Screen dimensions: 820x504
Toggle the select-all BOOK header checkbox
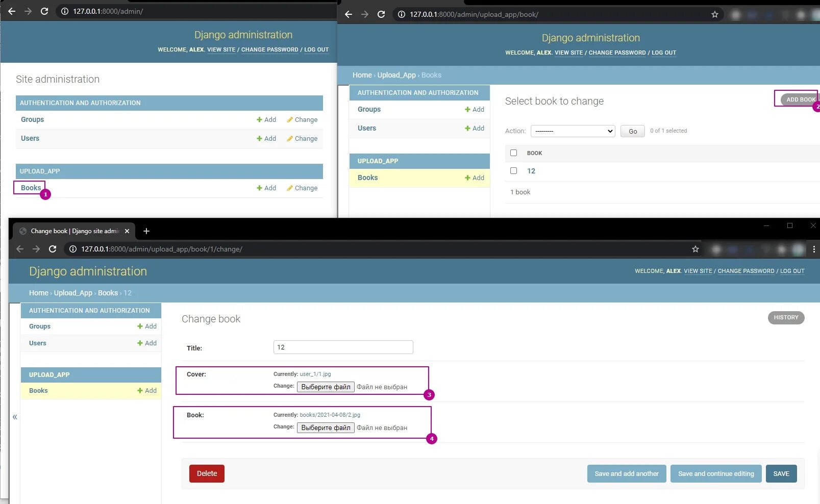pos(513,153)
